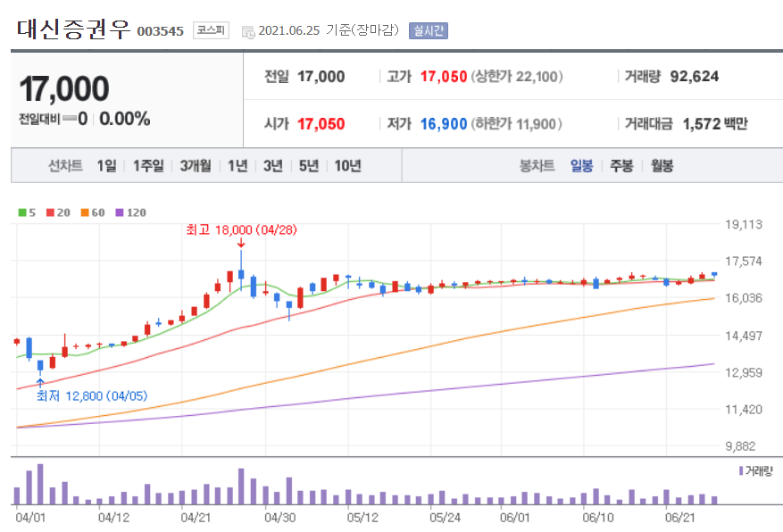Click the tall blue candlestick under the 최고 marker
783x532 pixels.
[x=241, y=270]
